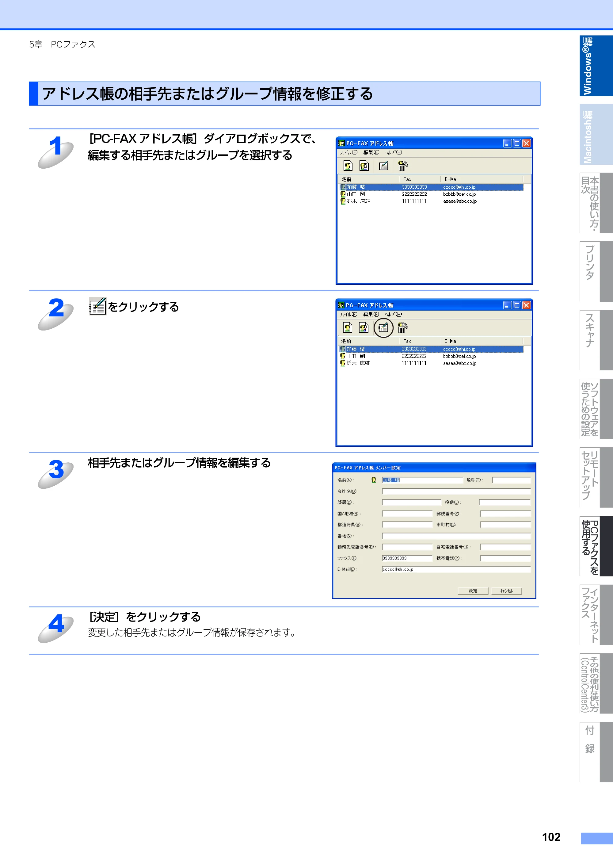
Task: Click the 郵便番号(Z) input field
Action: [x=505, y=514]
